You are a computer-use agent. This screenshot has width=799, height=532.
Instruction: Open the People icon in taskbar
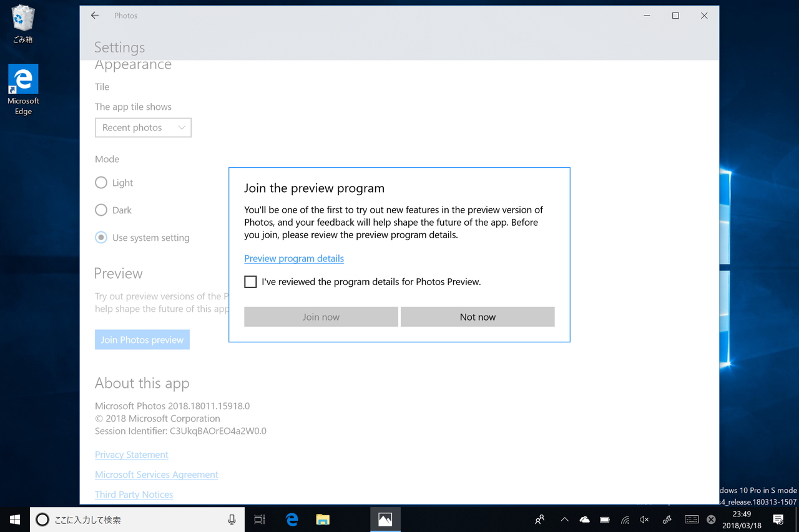click(x=540, y=520)
